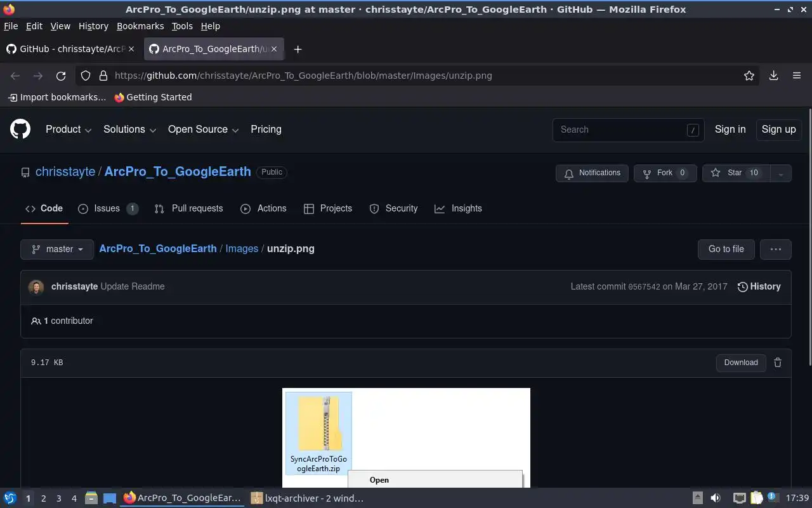Expand the Product navigation menu
This screenshot has width=812, height=508.
tap(69, 130)
